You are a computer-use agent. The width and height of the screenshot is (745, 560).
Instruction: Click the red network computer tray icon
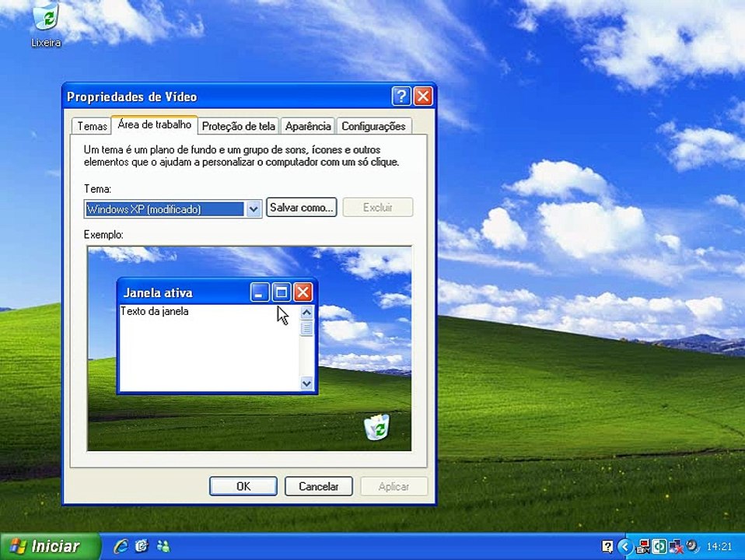[643, 547]
